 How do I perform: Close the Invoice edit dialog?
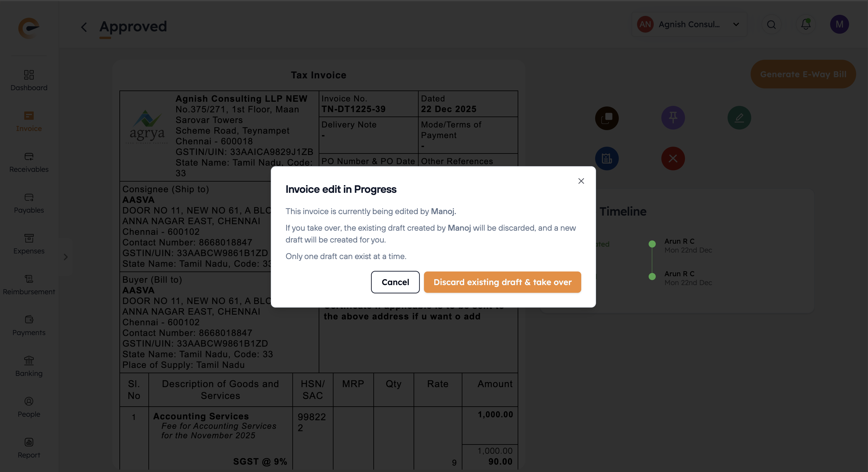tap(581, 181)
